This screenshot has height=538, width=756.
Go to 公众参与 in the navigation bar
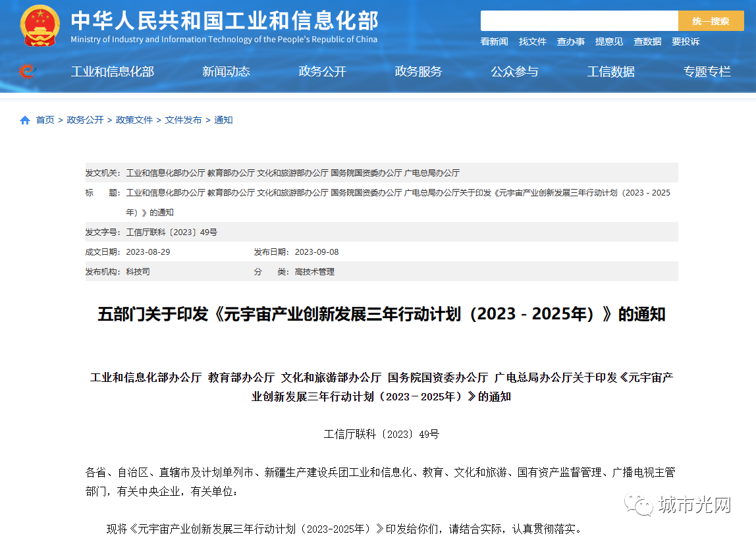pyautogui.click(x=514, y=72)
